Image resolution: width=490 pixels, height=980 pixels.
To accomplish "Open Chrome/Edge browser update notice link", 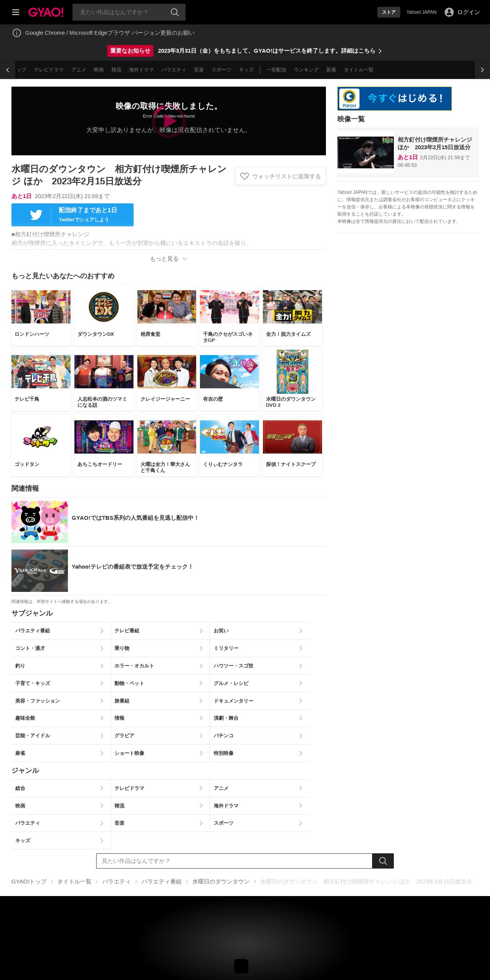I will (x=110, y=33).
